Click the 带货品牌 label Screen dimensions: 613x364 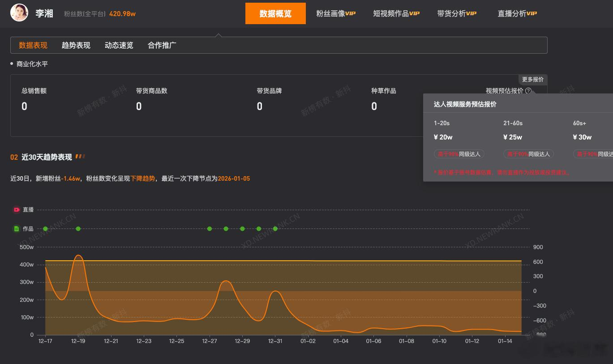point(269,91)
